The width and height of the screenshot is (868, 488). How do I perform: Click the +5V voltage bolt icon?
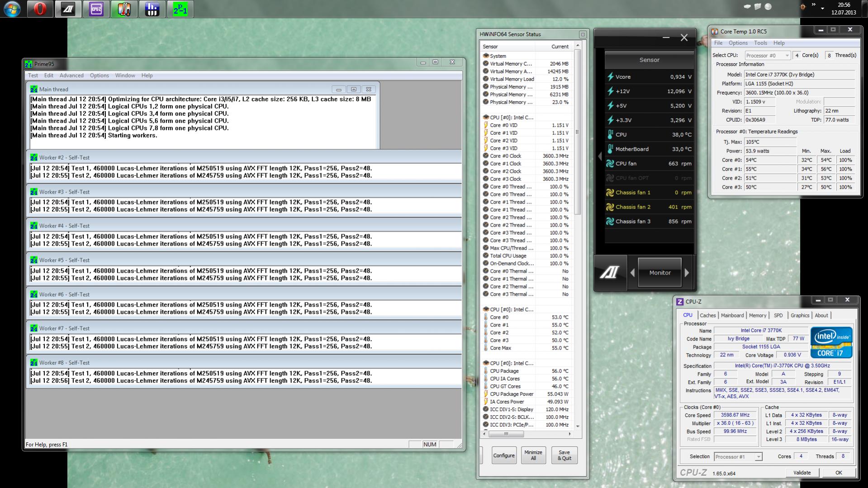pos(610,106)
